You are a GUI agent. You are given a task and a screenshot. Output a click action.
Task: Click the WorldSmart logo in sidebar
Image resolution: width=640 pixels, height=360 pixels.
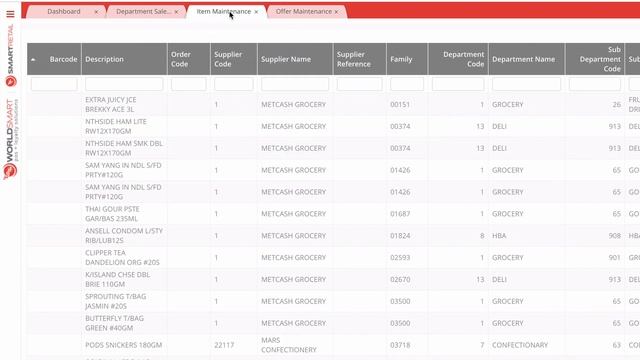coord(11,139)
